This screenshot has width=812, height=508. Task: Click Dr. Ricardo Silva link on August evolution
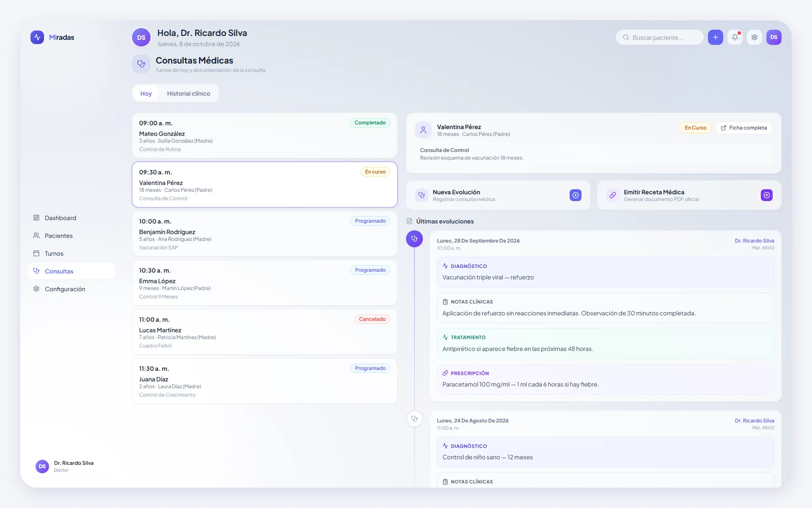tap(754, 420)
